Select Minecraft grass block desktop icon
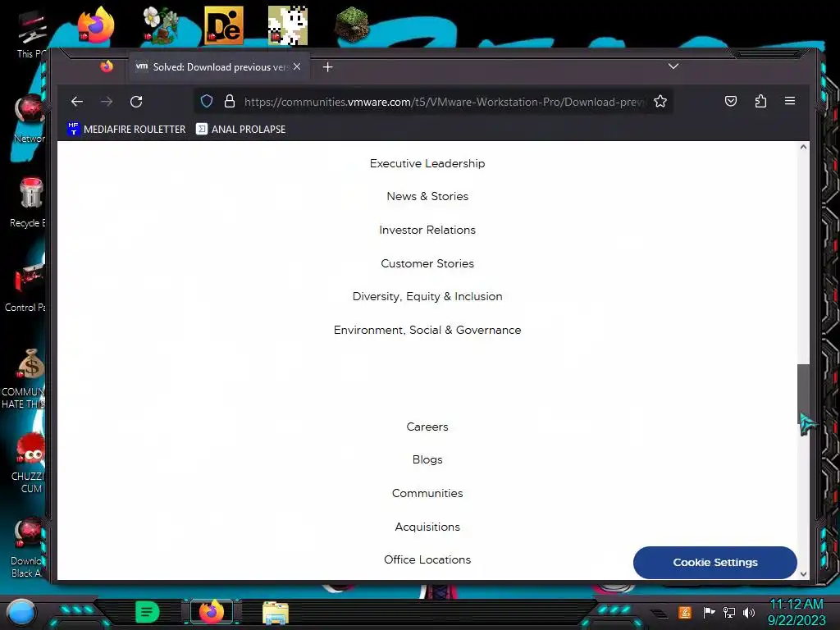The height and width of the screenshot is (630, 840). pyautogui.click(x=351, y=25)
